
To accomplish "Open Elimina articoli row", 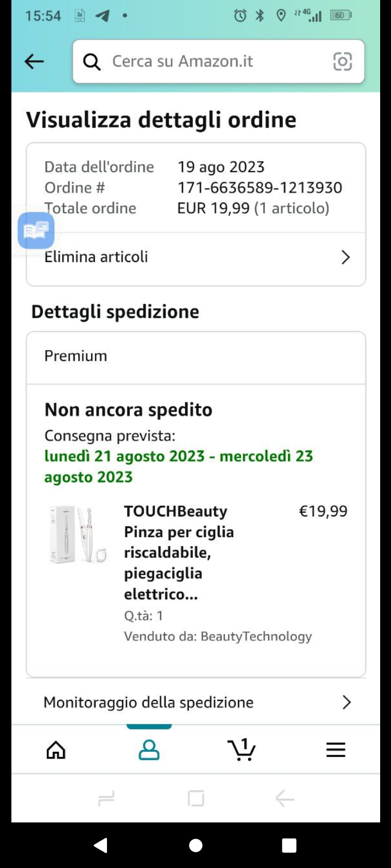I will [196, 257].
